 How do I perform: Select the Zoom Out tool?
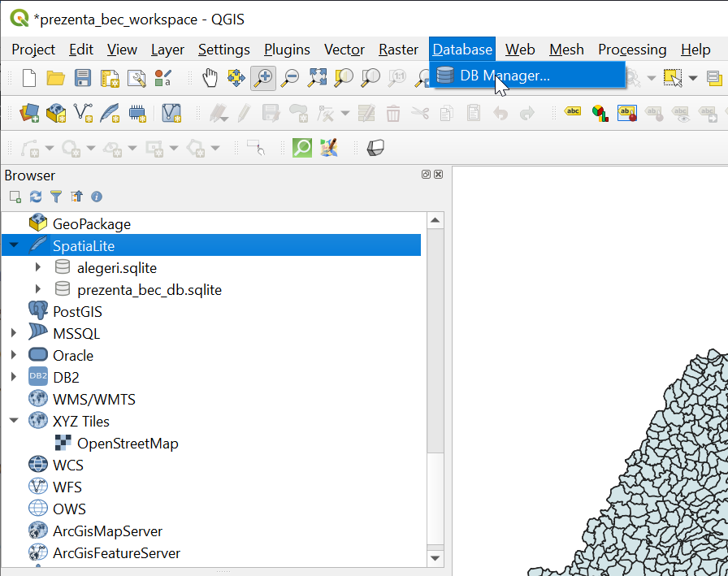[x=291, y=77]
